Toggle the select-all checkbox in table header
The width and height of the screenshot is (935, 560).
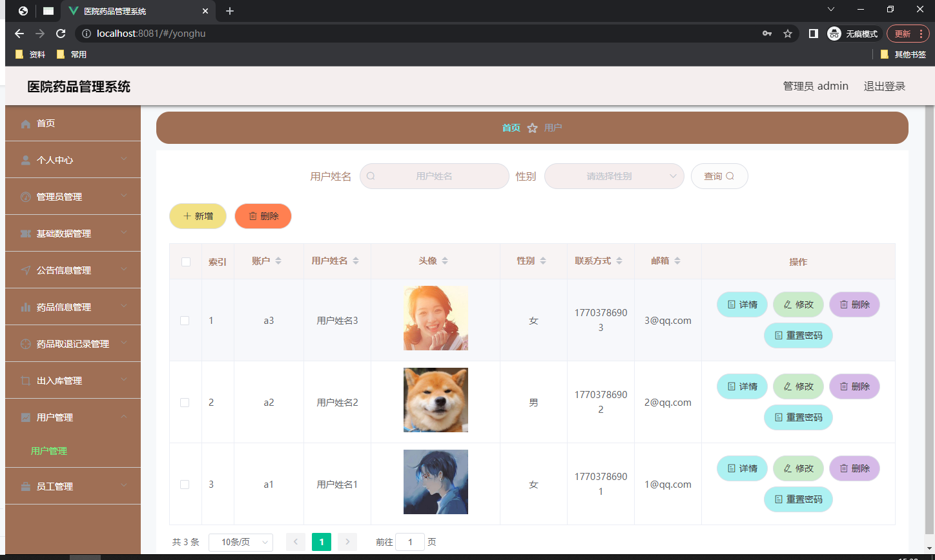click(185, 261)
